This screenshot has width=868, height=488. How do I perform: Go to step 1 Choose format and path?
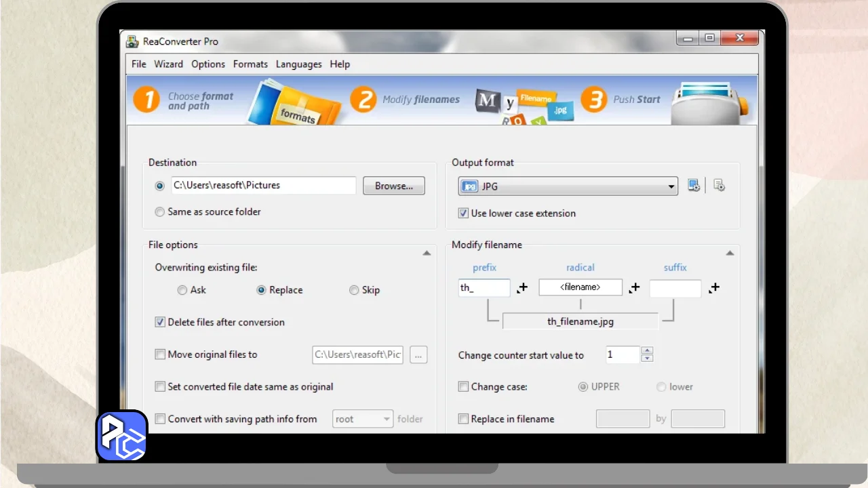[x=184, y=100]
